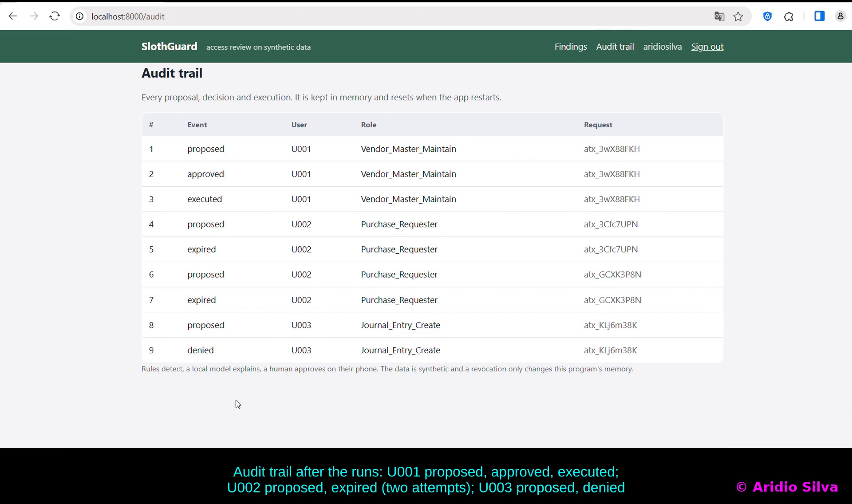Click expired event in row 5

201,249
